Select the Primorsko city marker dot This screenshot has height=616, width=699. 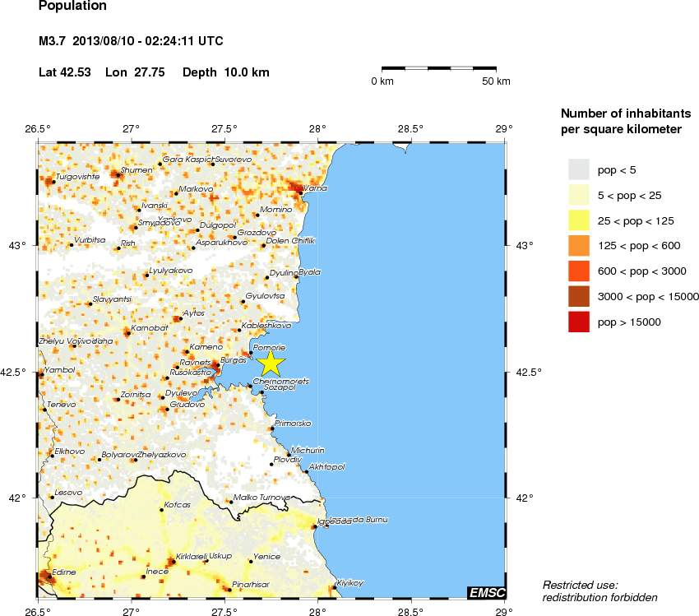pyautogui.click(x=272, y=428)
